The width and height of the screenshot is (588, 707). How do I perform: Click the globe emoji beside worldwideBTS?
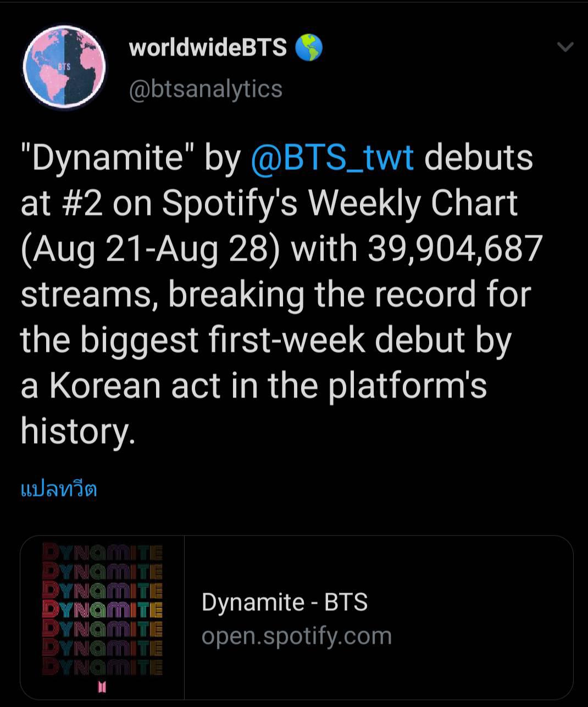(x=308, y=48)
